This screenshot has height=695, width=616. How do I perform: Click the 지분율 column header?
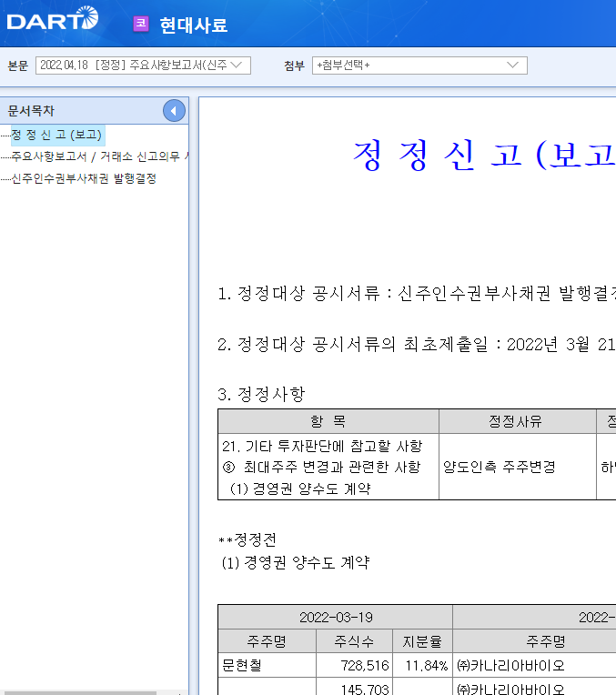pyautogui.click(x=422, y=641)
